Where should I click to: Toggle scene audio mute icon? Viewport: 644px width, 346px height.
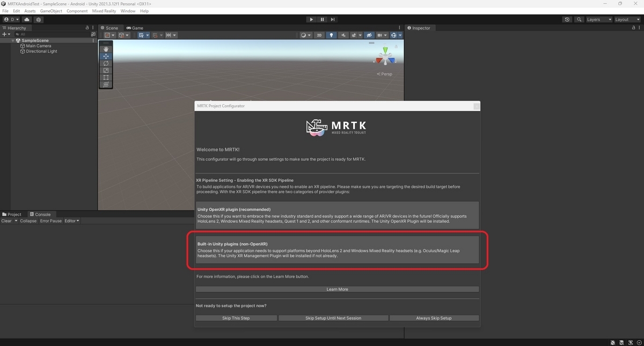pyautogui.click(x=343, y=35)
